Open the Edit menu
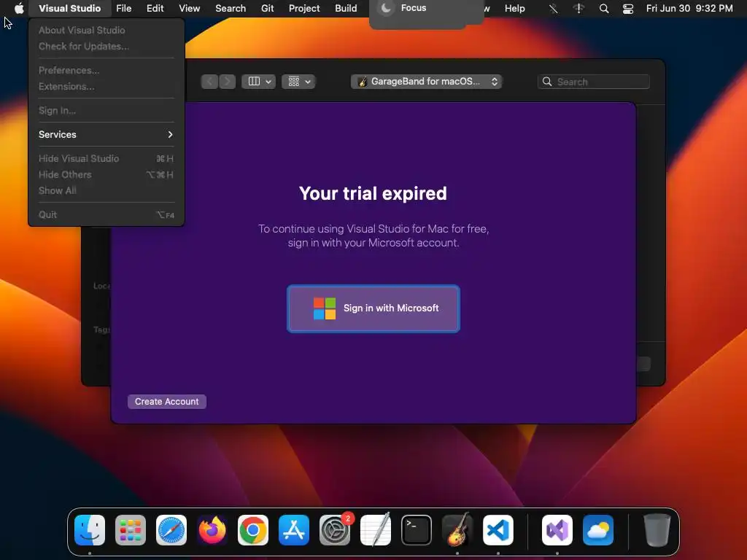Viewport: 747px width, 560px height. [155, 9]
